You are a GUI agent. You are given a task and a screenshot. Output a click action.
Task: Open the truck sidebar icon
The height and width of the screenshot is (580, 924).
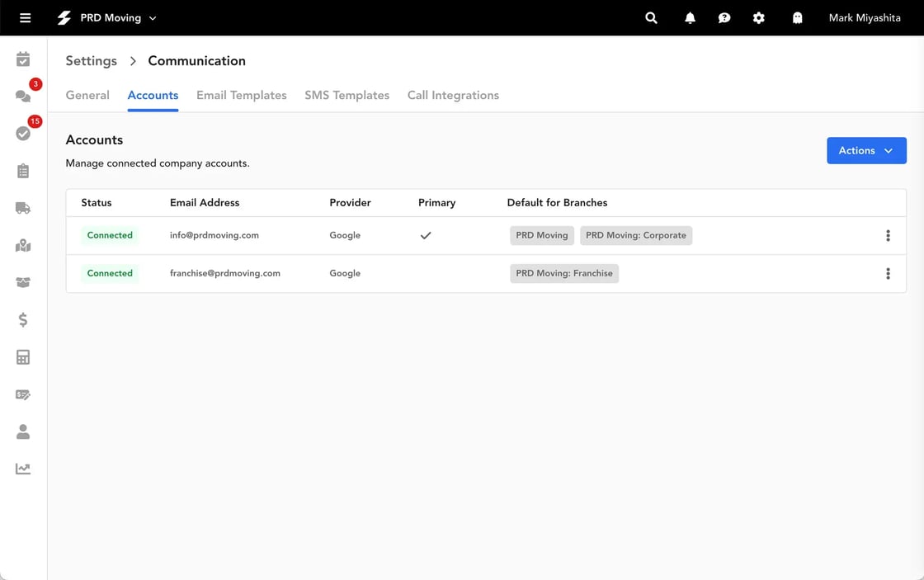coord(23,208)
